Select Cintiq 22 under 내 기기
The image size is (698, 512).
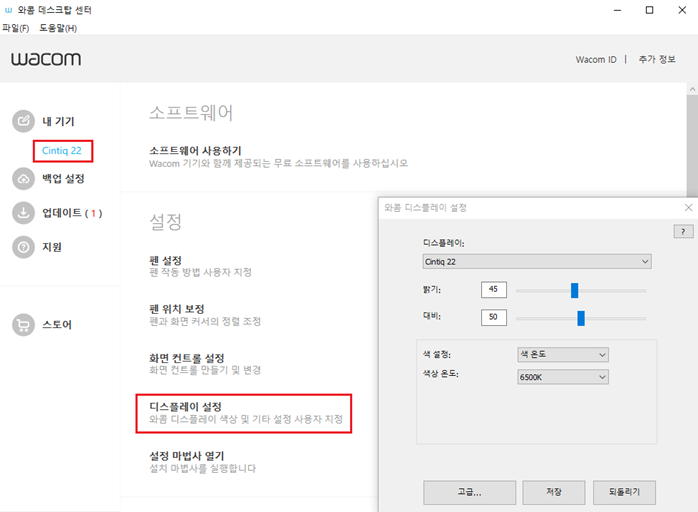coord(62,150)
